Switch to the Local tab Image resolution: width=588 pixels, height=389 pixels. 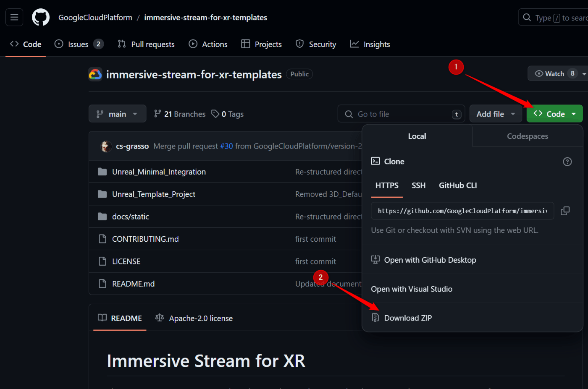[417, 136]
